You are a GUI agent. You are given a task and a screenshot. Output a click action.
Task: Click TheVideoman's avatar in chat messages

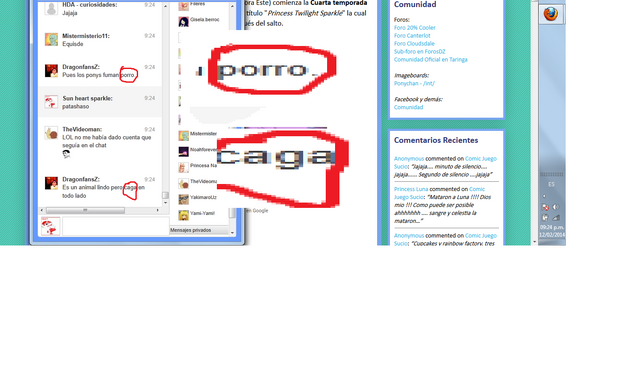[x=51, y=133]
